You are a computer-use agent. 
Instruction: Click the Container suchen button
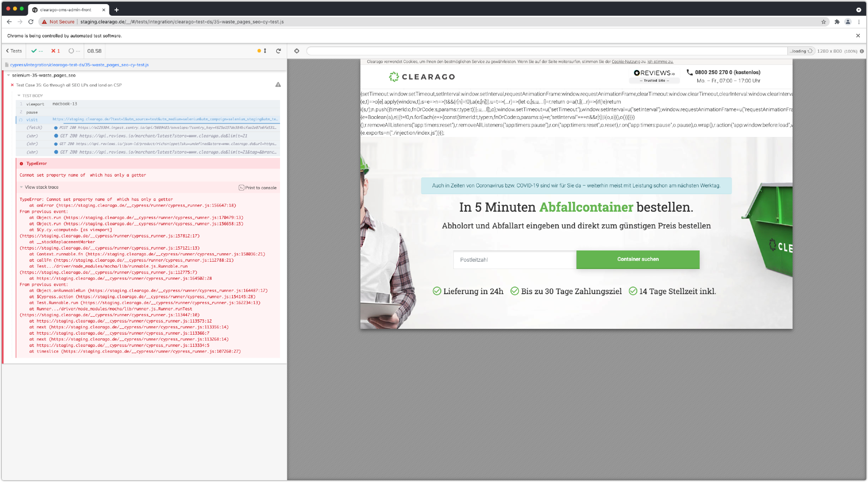point(637,259)
